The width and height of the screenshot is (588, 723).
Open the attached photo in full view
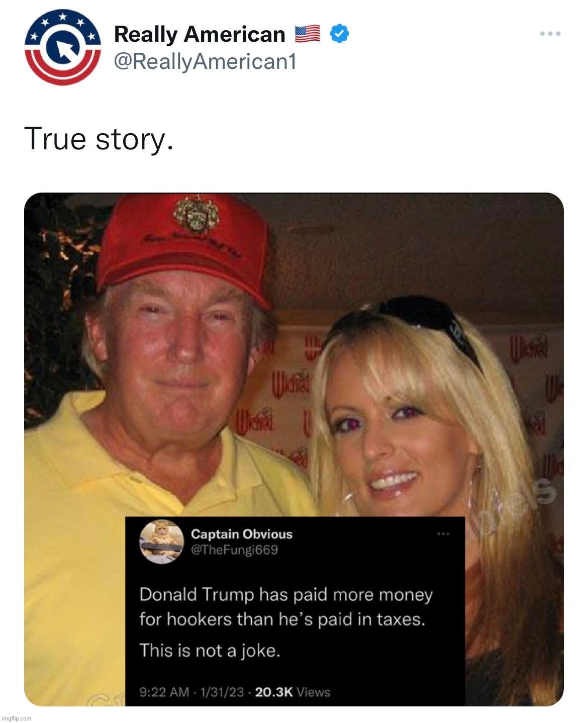pos(294,449)
